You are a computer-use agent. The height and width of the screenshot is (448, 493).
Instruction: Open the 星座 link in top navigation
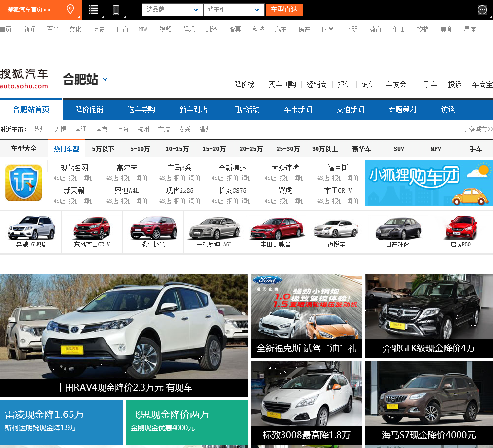[470, 29]
